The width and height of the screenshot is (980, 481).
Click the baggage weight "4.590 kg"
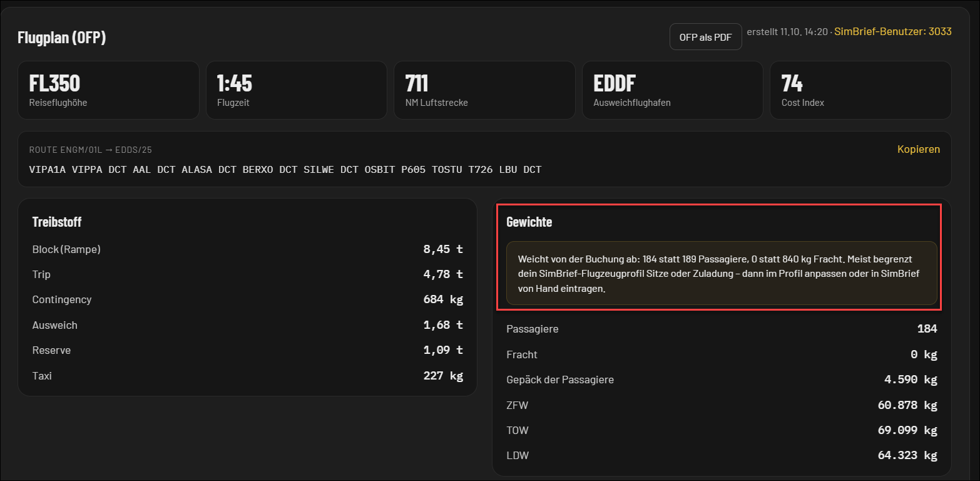[911, 380]
